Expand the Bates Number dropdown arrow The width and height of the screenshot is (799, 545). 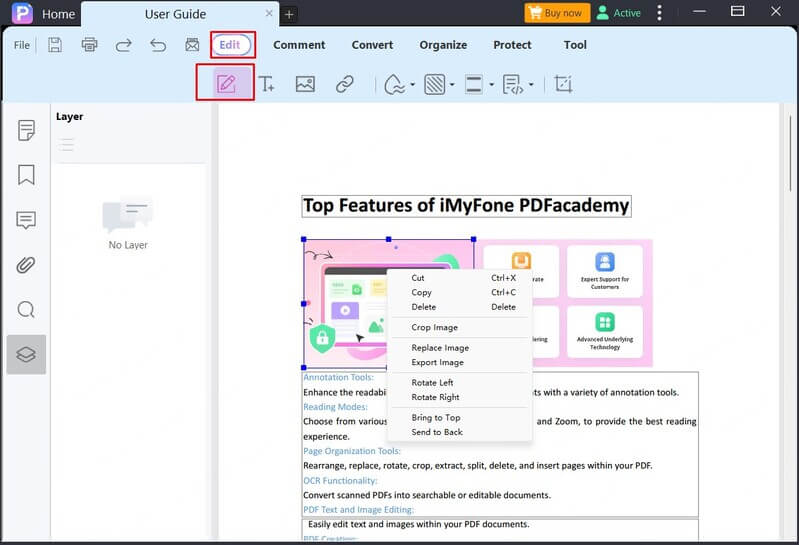pos(531,85)
